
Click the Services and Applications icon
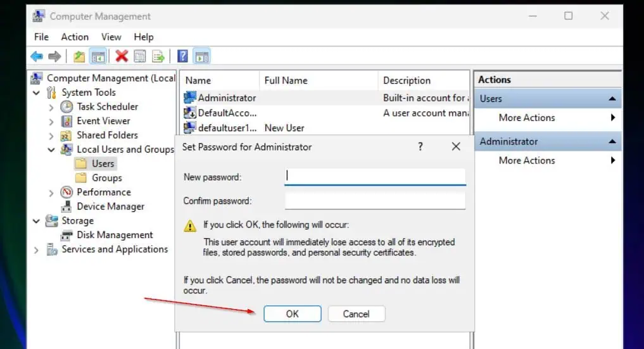52,249
